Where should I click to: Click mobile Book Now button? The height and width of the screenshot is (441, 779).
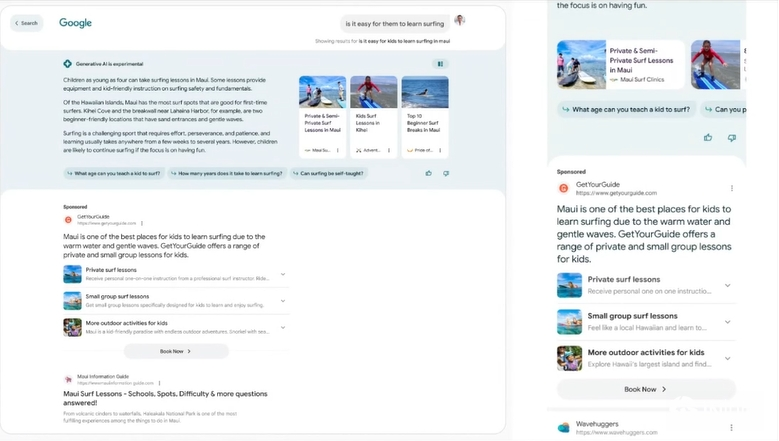(646, 389)
